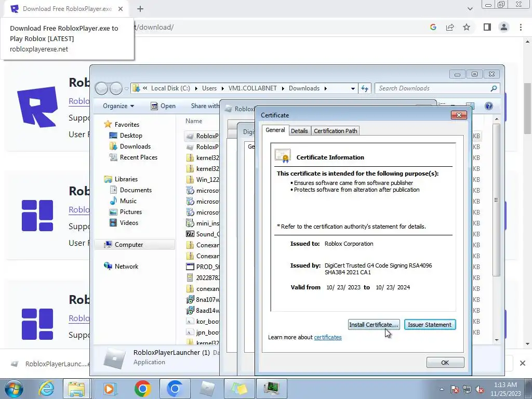Screen dimensions: 532x399
Task: Switch to the Details tab
Action: pos(299,131)
